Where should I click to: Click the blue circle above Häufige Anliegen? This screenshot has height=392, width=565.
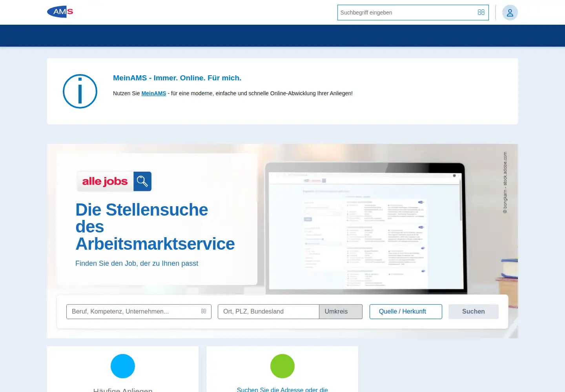[123, 366]
